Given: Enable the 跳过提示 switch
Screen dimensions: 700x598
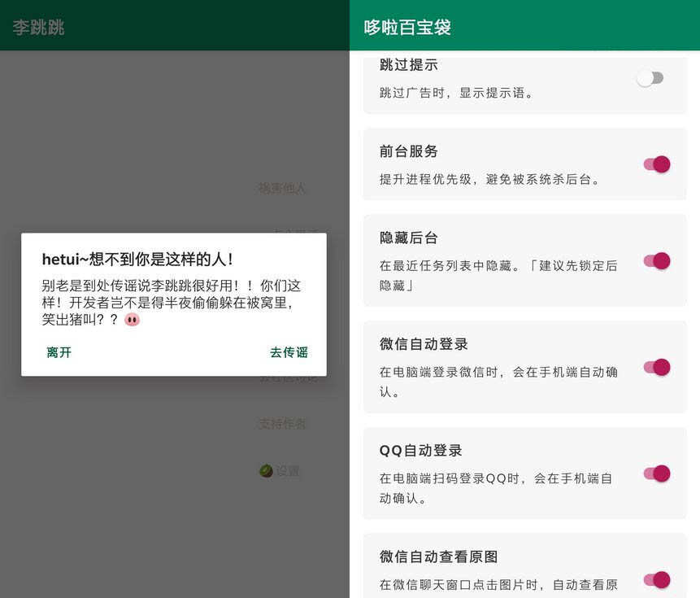Looking at the screenshot, I should tap(649, 77).
